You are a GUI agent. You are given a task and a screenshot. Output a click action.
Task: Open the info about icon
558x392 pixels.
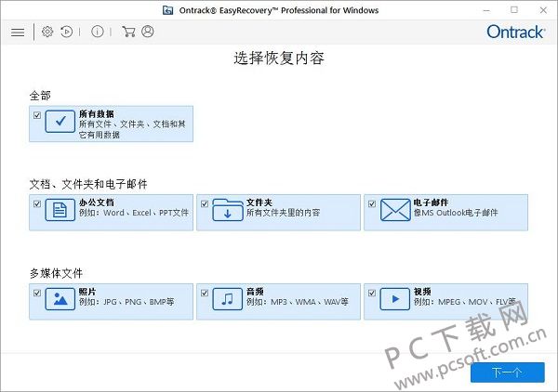(x=97, y=32)
